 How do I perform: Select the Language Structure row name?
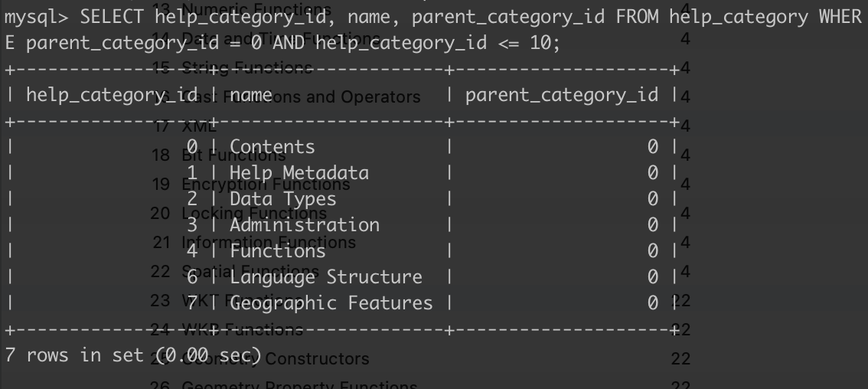[325, 276]
